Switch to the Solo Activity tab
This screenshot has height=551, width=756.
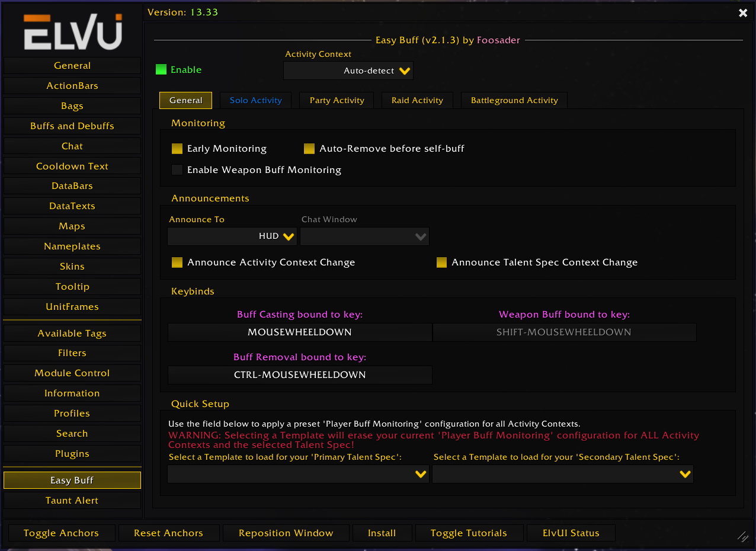click(256, 100)
